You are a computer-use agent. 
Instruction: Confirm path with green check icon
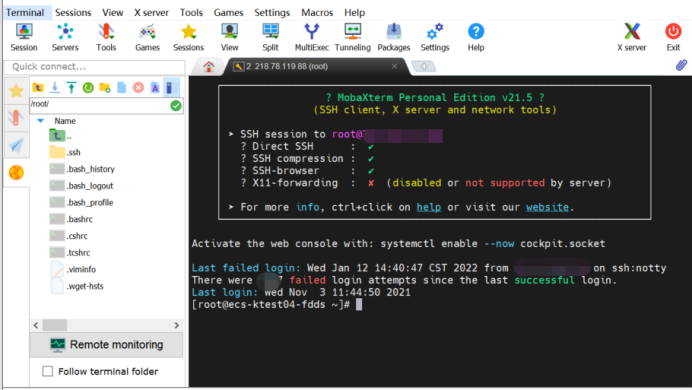click(x=176, y=105)
